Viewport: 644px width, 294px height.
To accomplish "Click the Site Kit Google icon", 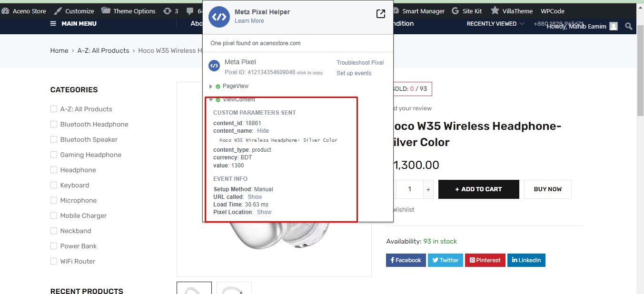I will click(x=456, y=11).
